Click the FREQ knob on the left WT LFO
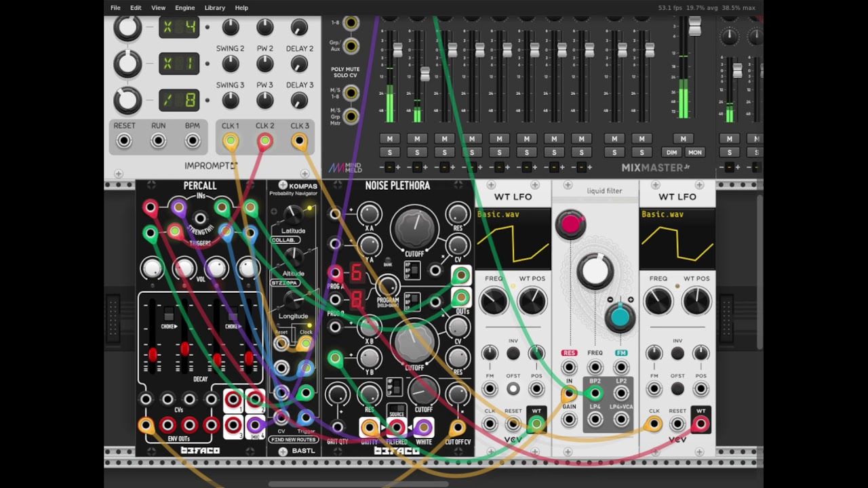The width and height of the screenshot is (868, 488). [494, 302]
